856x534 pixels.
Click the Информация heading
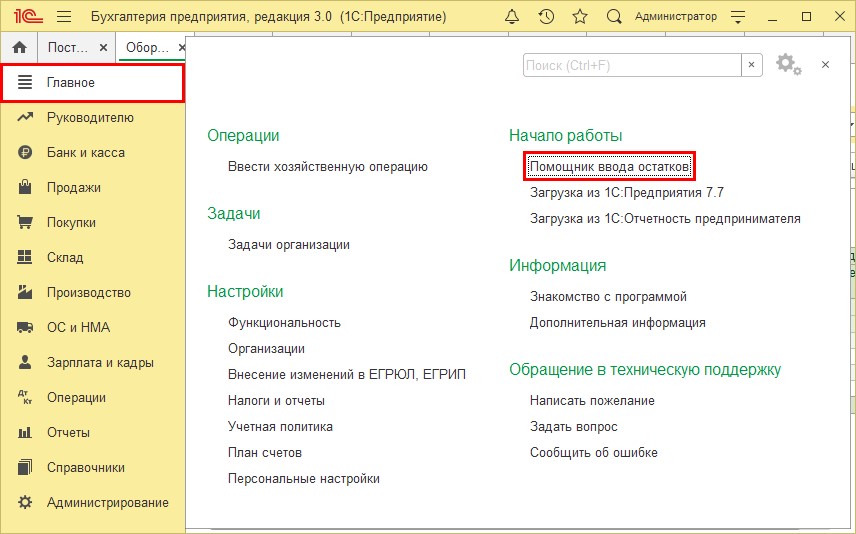pyautogui.click(x=557, y=265)
